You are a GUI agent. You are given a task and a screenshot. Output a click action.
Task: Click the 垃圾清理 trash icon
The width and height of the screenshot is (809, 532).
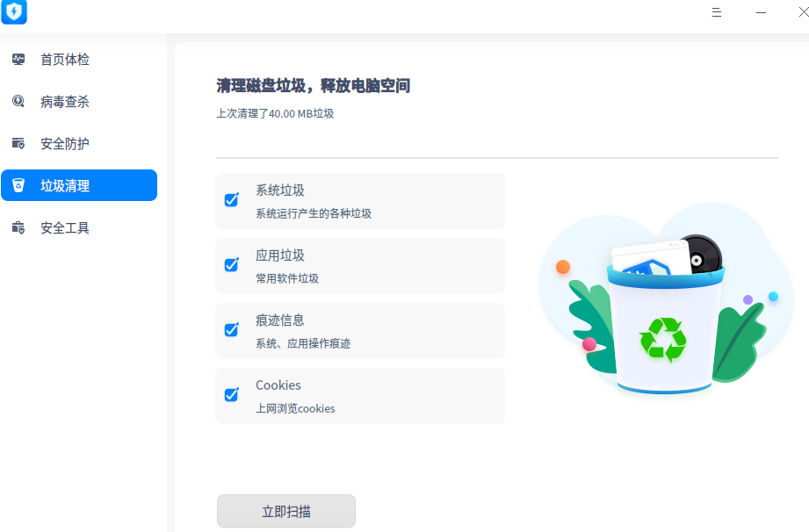[18, 186]
